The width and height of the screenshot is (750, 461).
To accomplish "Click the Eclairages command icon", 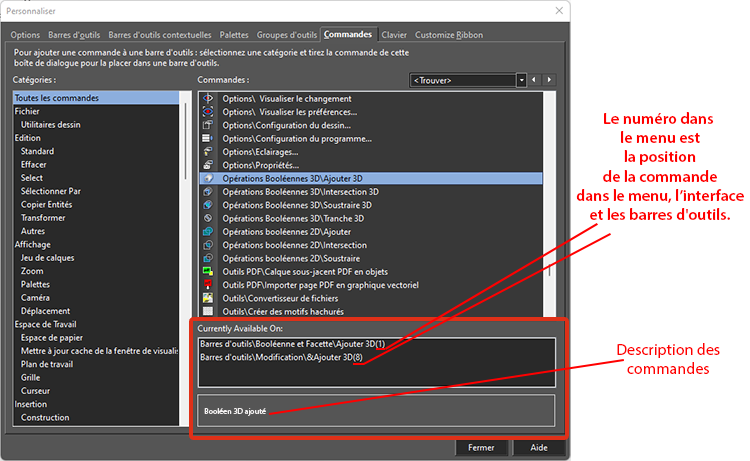I will pos(208,152).
